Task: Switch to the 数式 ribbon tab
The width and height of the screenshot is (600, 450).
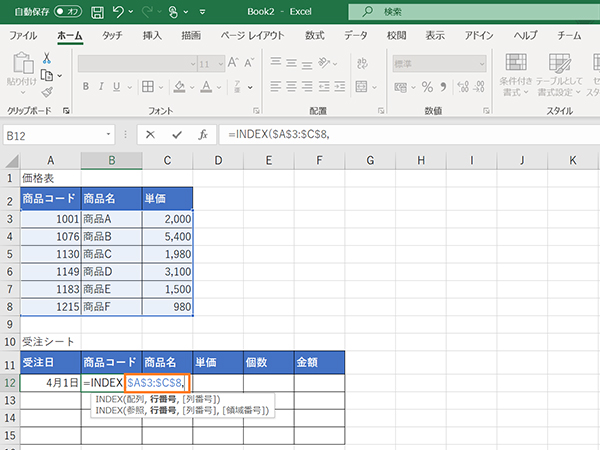Action: click(314, 35)
